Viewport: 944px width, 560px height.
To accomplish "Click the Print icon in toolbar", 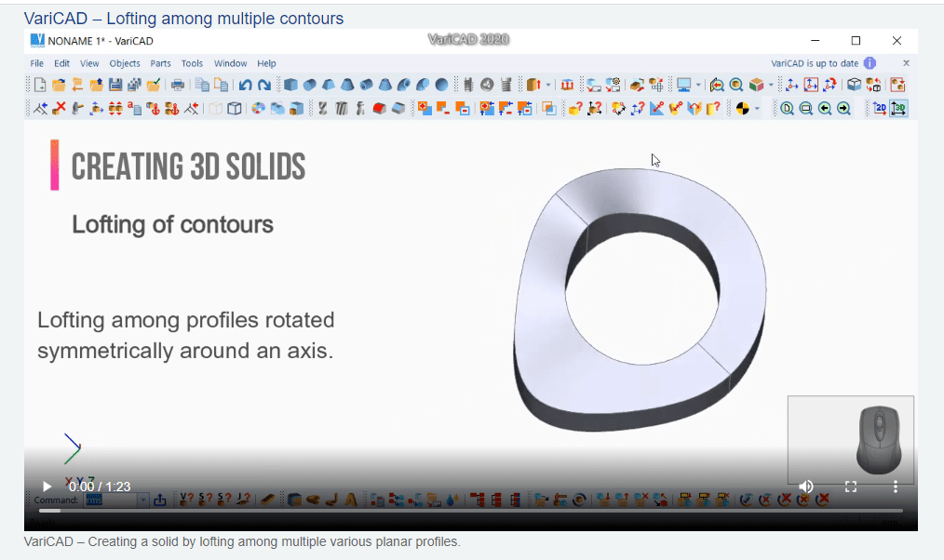I will point(178,85).
